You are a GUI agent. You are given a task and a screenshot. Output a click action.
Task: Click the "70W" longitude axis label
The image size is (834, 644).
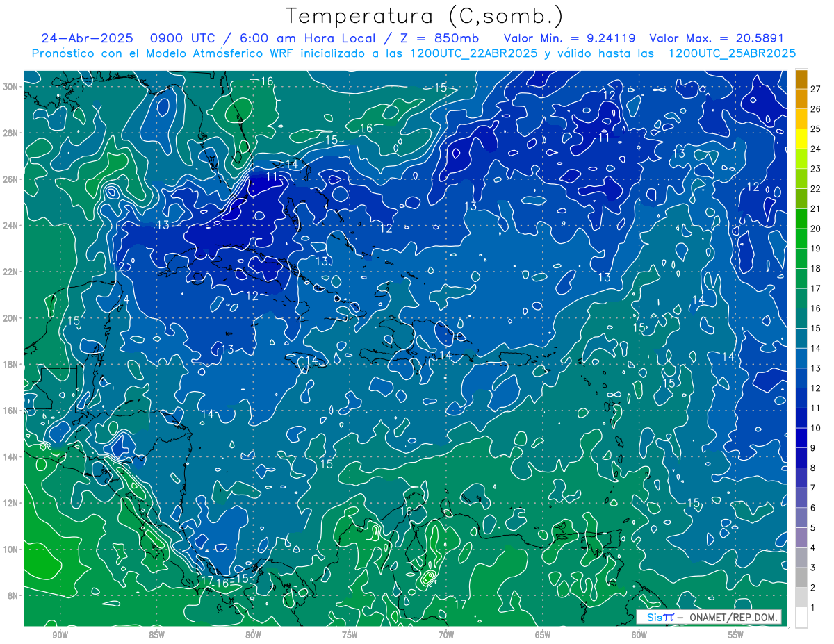click(x=446, y=636)
